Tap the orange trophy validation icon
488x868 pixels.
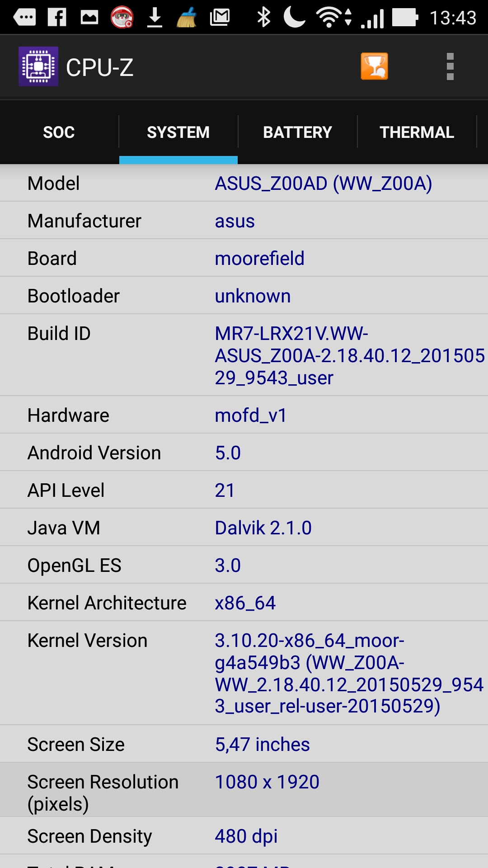point(374,66)
